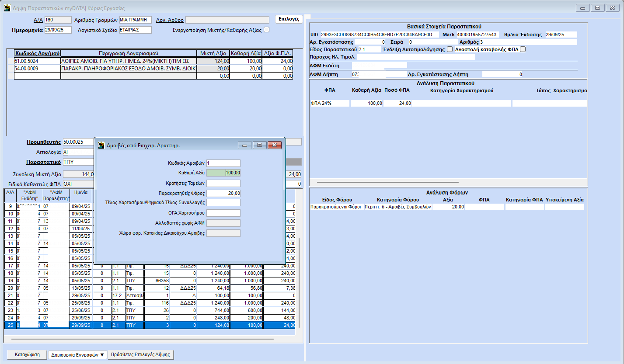Screen dimensions: 624x364
Task: Click the Επιλογές button
Action: [289, 19]
